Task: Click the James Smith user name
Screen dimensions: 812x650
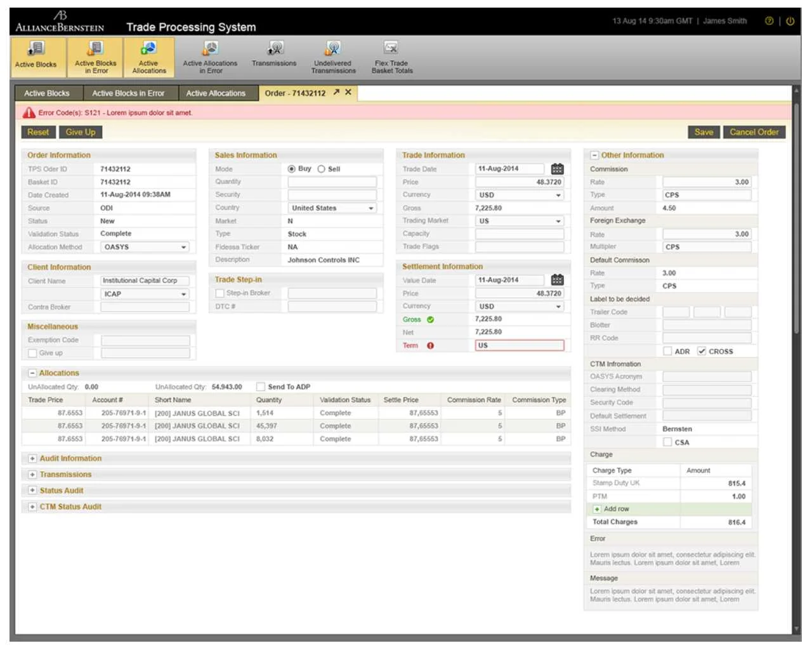Action: 724,21
